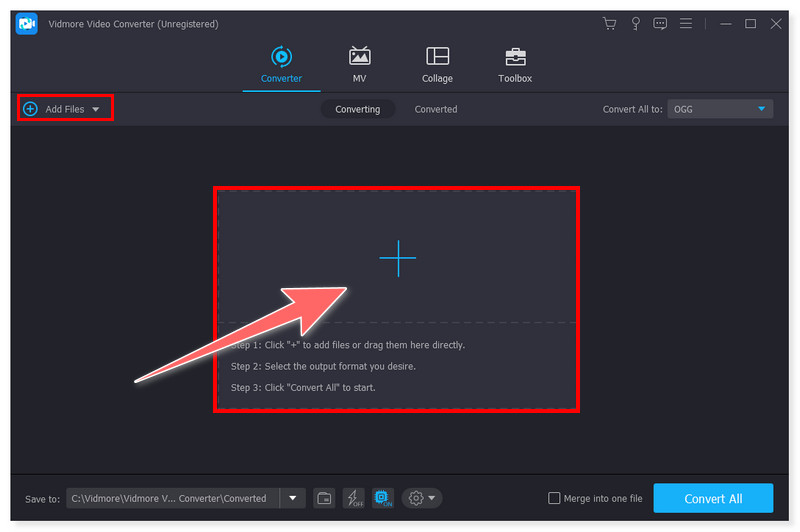Open the gear settings dropdown
Viewport: 800px width, 532px height.
click(x=421, y=498)
